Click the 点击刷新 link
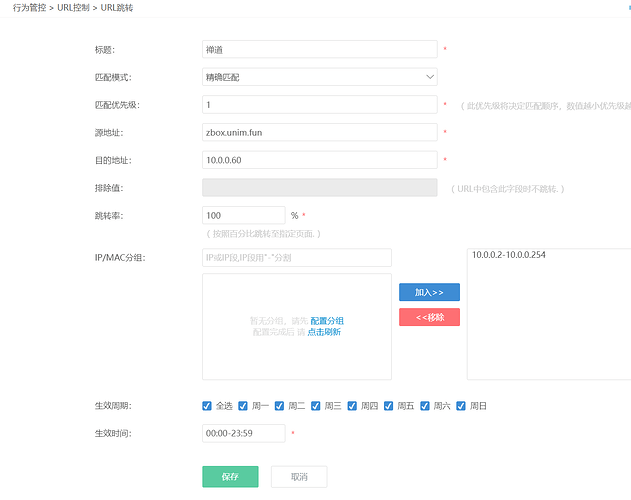Image resolution: width=631 pixels, height=500 pixels. pyautogui.click(x=324, y=332)
